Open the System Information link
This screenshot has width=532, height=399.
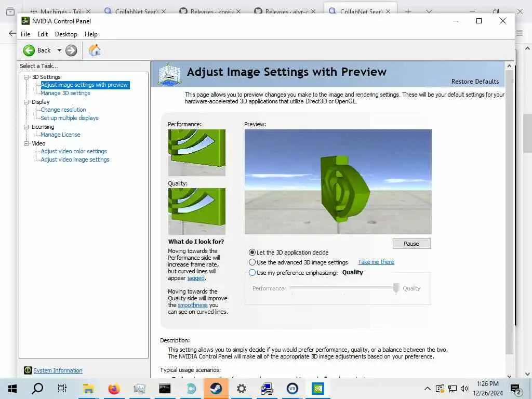(x=58, y=370)
